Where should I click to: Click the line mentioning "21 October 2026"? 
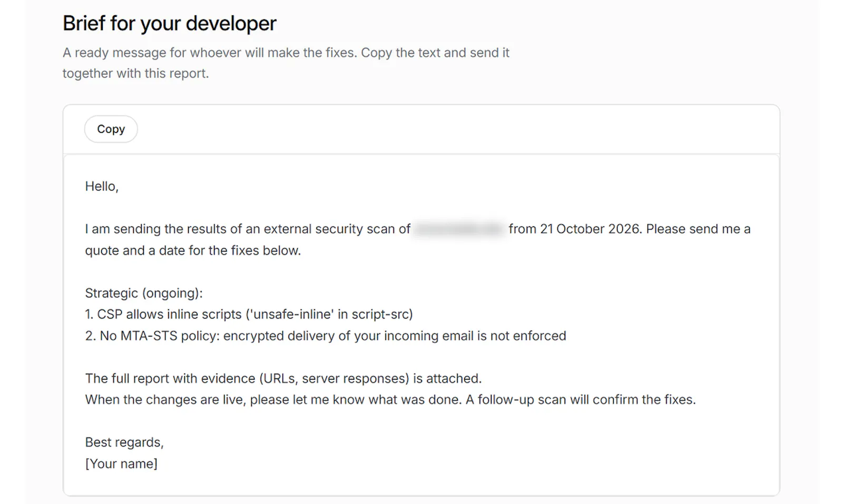pyautogui.click(x=418, y=229)
